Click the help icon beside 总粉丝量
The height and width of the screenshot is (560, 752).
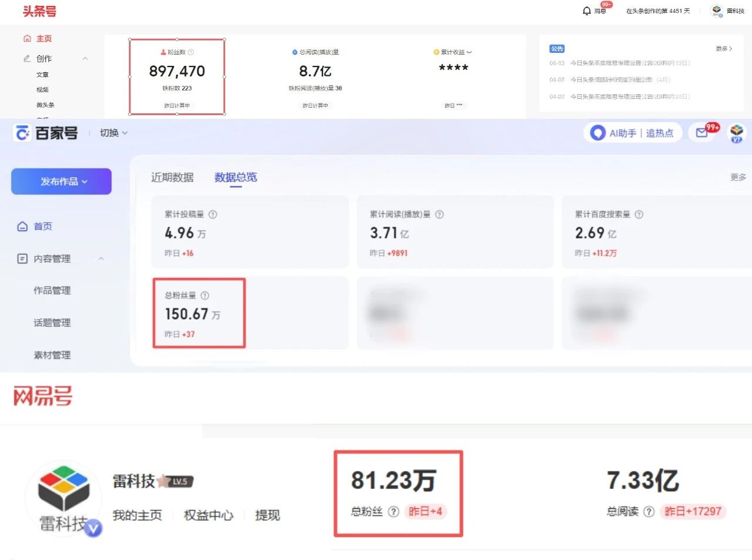point(204,296)
